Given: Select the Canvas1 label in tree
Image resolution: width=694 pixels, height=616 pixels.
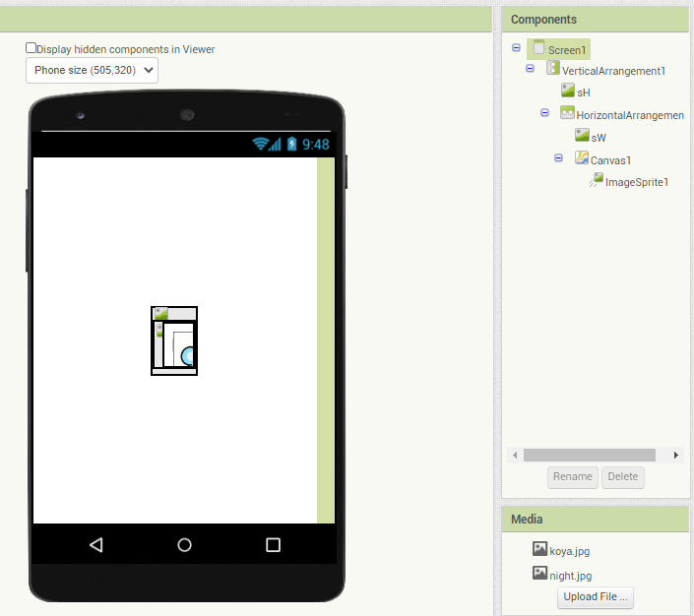Looking at the screenshot, I should click(x=610, y=160).
